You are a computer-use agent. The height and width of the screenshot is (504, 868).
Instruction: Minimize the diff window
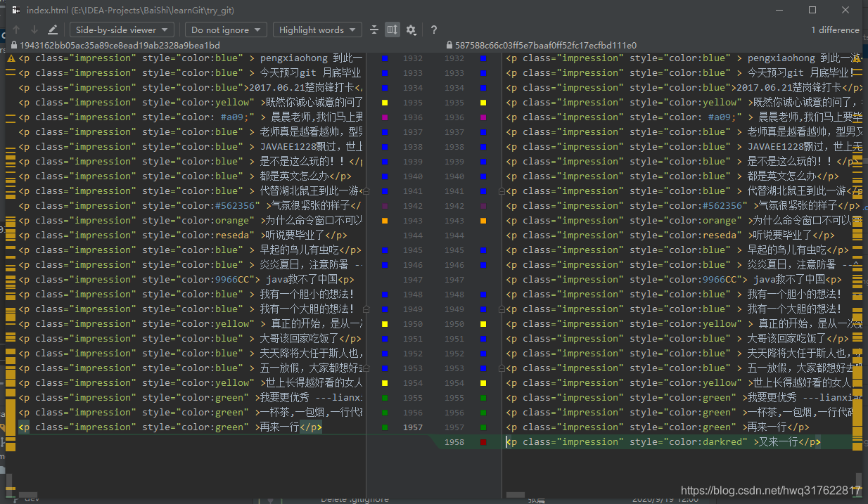click(x=779, y=10)
